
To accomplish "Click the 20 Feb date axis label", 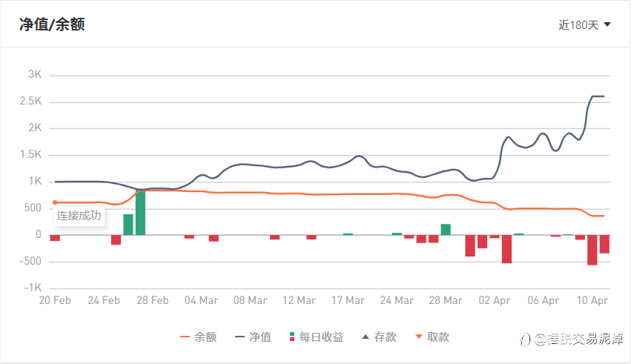I will [55, 300].
